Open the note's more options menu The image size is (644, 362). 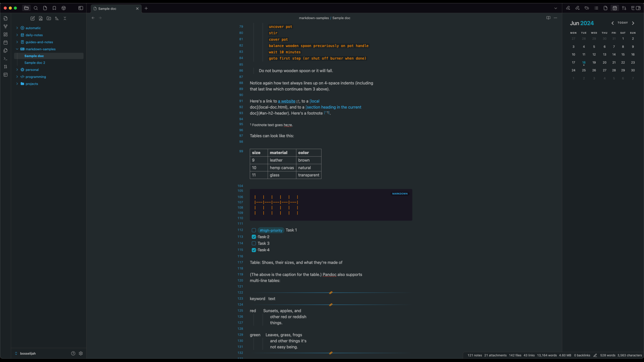[x=555, y=18]
